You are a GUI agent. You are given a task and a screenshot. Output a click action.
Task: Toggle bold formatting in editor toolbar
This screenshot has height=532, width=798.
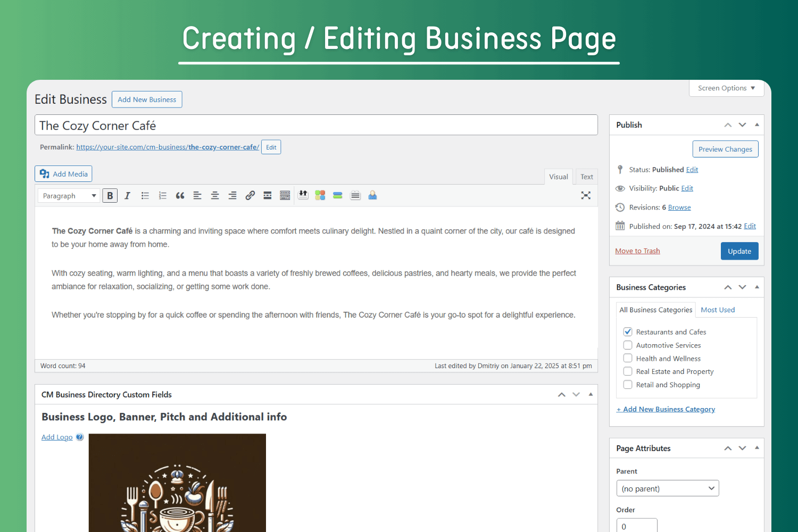(110, 196)
